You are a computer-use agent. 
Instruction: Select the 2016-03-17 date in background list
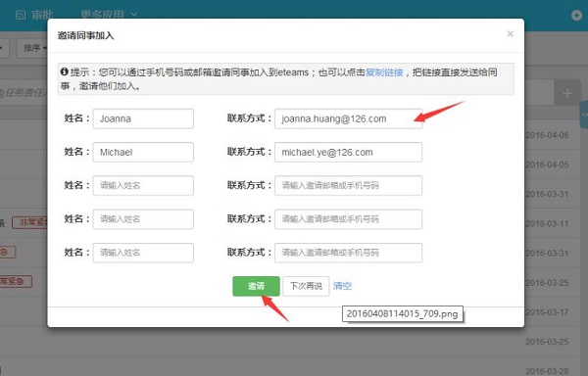coord(547,312)
